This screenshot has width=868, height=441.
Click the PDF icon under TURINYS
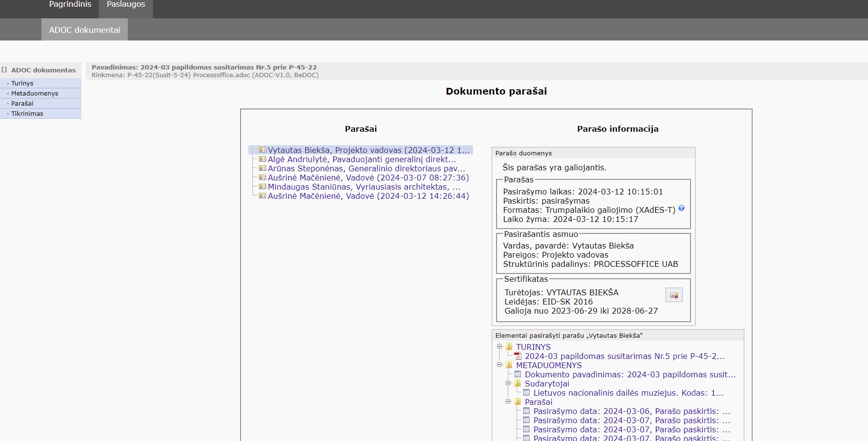click(518, 356)
